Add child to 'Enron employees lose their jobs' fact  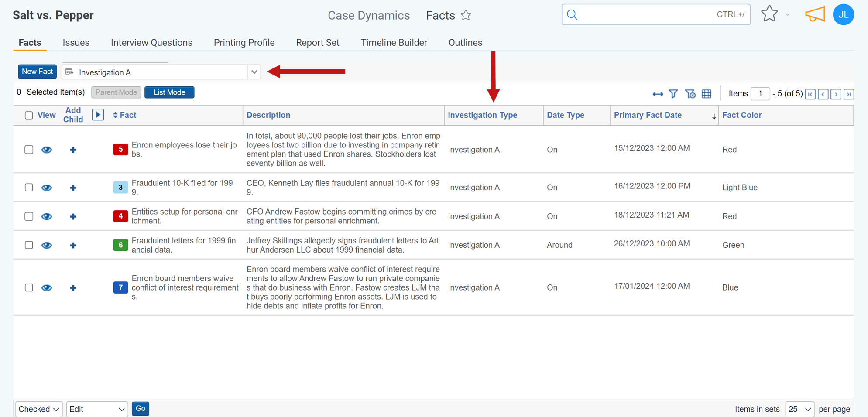pos(73,150)
